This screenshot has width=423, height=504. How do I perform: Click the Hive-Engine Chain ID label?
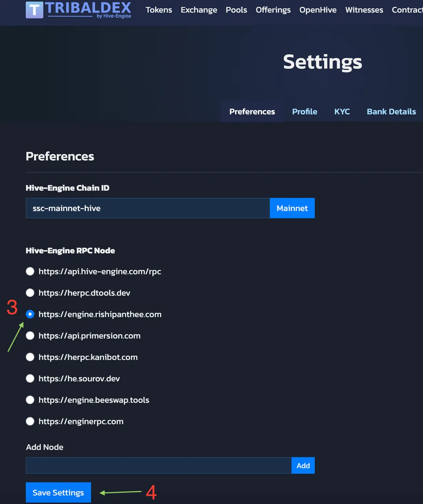(x=68, y=188)
